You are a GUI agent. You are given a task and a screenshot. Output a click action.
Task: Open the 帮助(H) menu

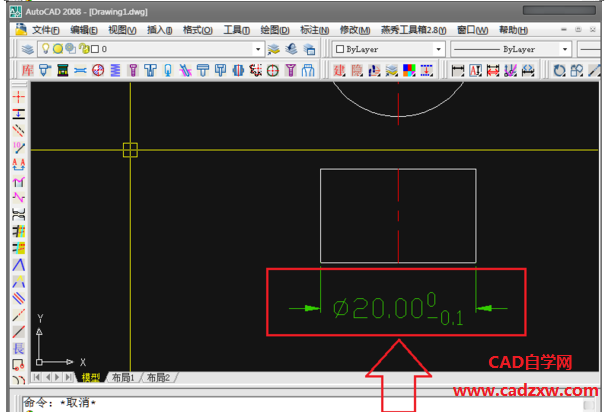(x=513, y=30)
